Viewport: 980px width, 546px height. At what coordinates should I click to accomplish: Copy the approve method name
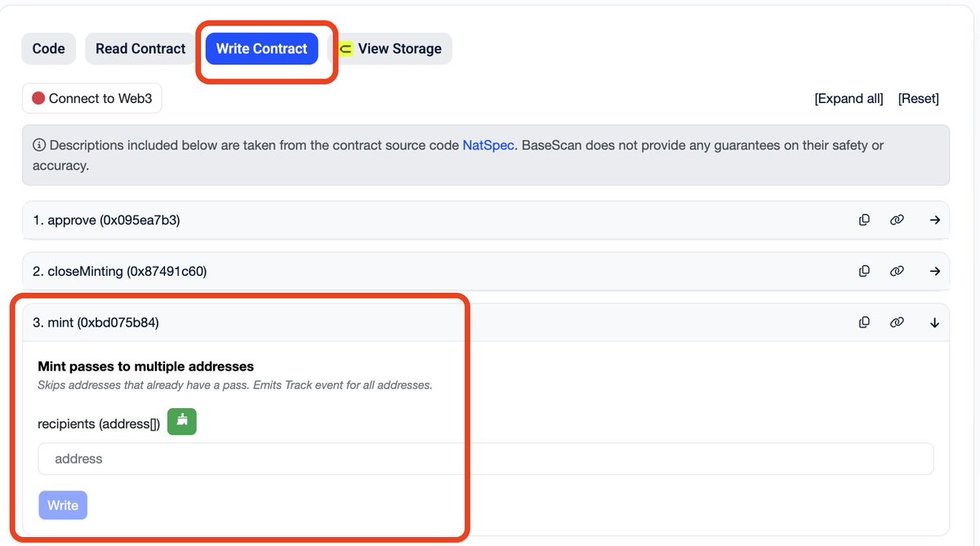[x=864, y=220]
